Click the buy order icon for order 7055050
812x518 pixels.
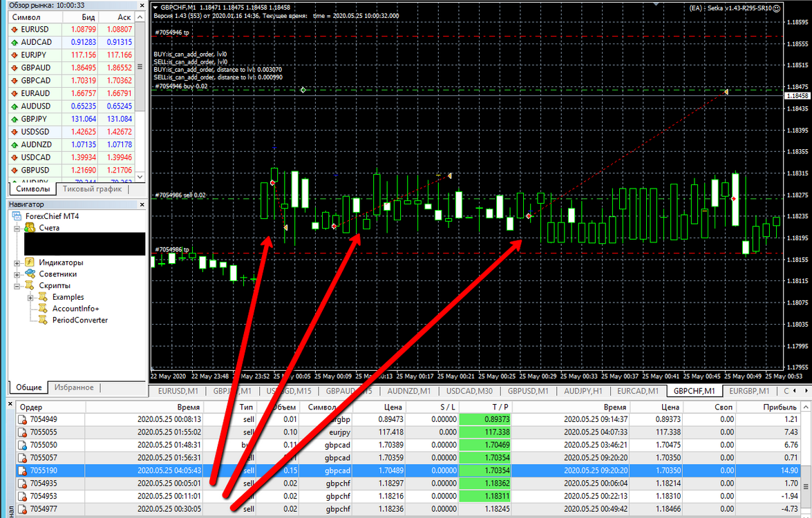coord(22,445)
